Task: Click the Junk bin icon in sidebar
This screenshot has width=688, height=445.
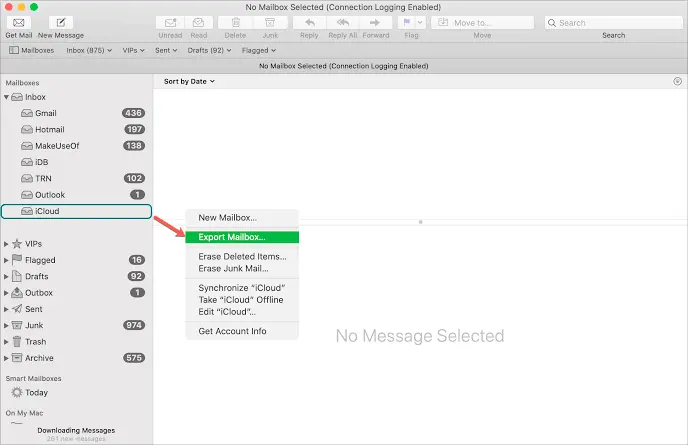Action: pos(17,325)
